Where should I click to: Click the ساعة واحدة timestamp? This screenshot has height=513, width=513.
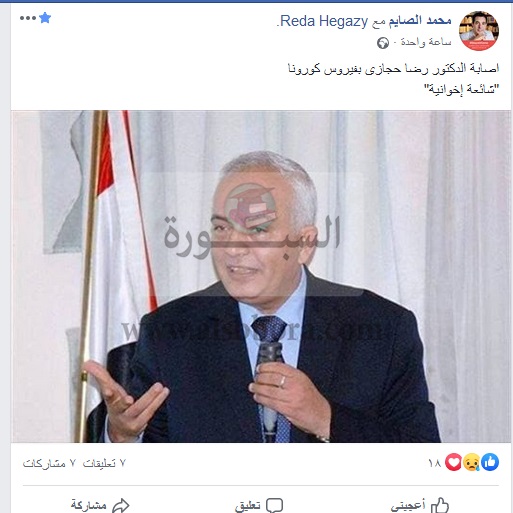pyautogui.click(x=426, y=42)
